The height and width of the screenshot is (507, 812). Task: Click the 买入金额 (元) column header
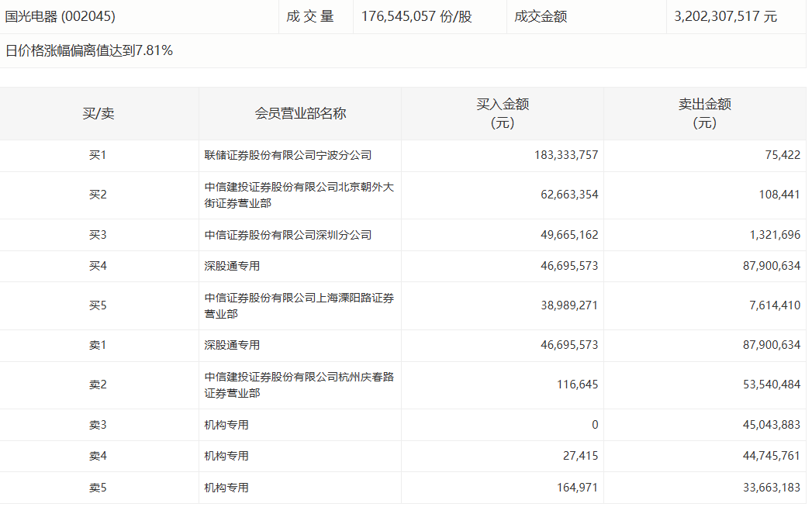pos(503,113)
